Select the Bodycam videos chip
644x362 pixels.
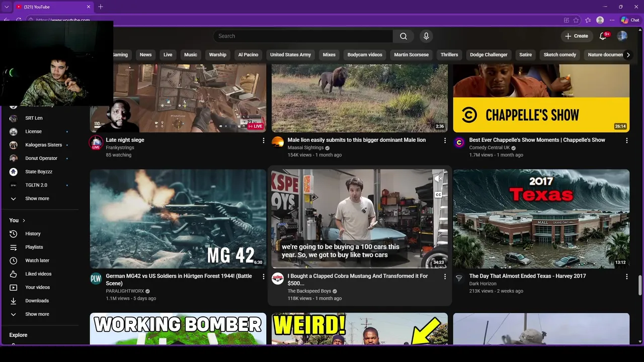365,55
